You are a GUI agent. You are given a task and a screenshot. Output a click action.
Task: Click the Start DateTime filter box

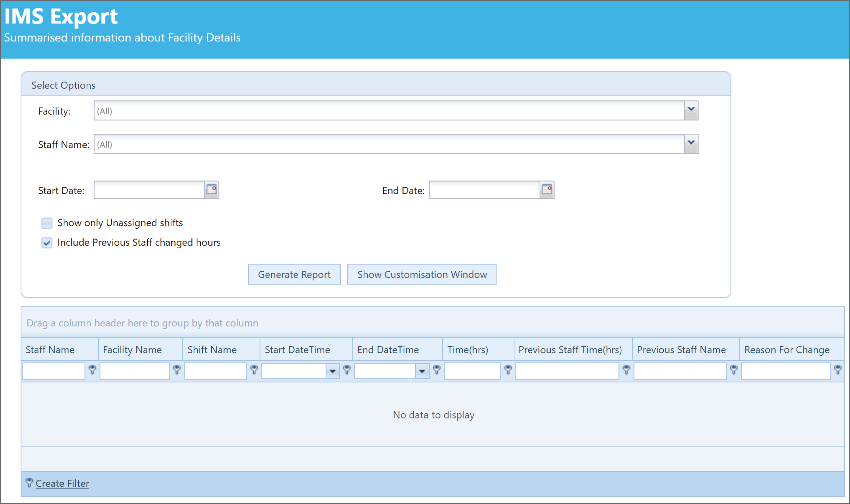coord(294,371)
